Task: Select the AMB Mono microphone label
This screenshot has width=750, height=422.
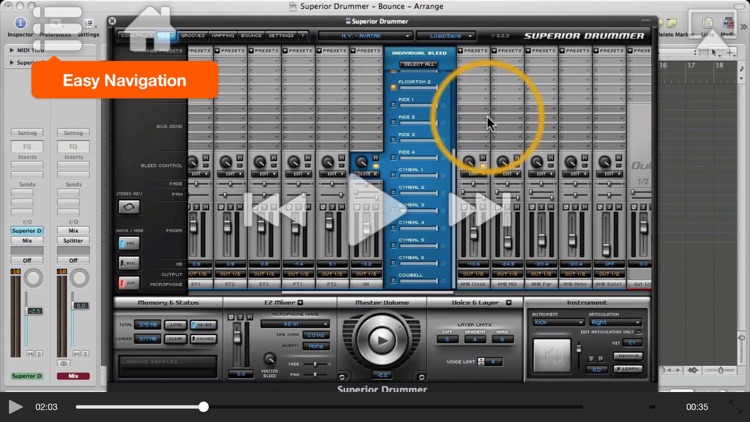Action: [x=575, y=284]
